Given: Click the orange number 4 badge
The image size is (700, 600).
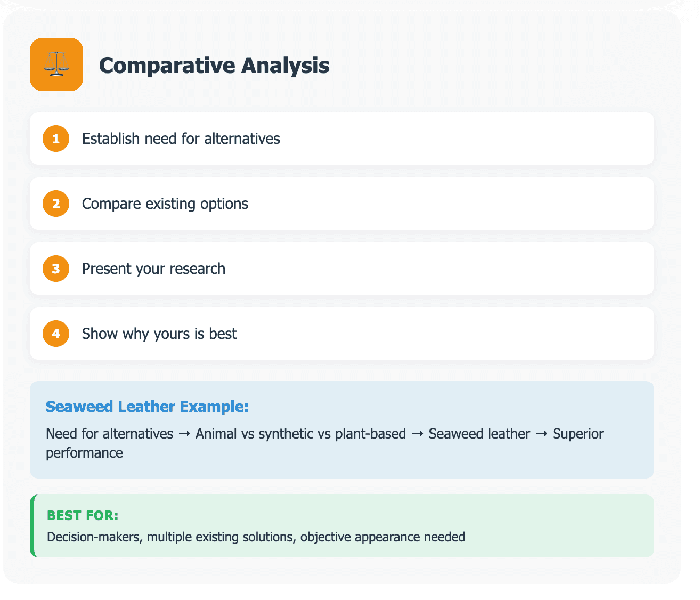Looking at the screenshot, I should 56,334.
